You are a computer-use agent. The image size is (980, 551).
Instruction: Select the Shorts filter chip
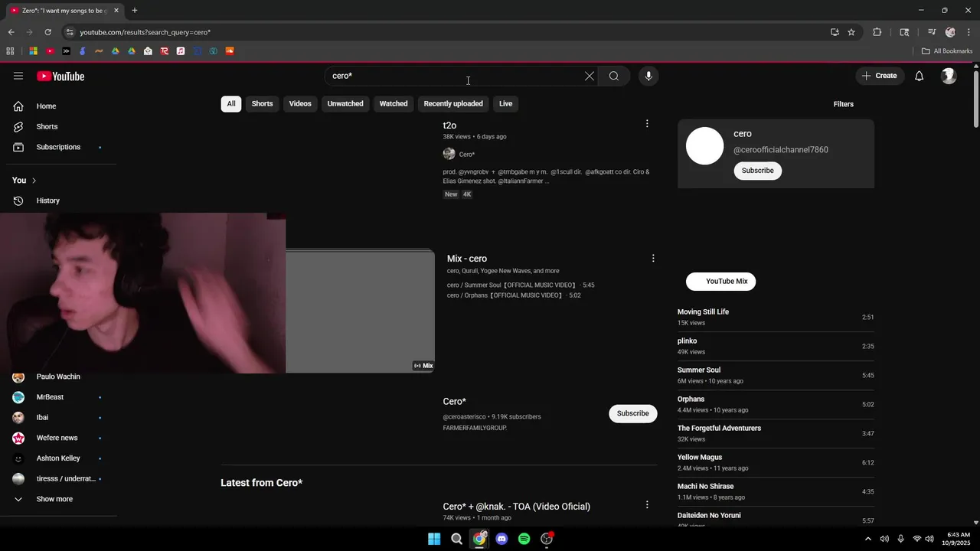263,103
